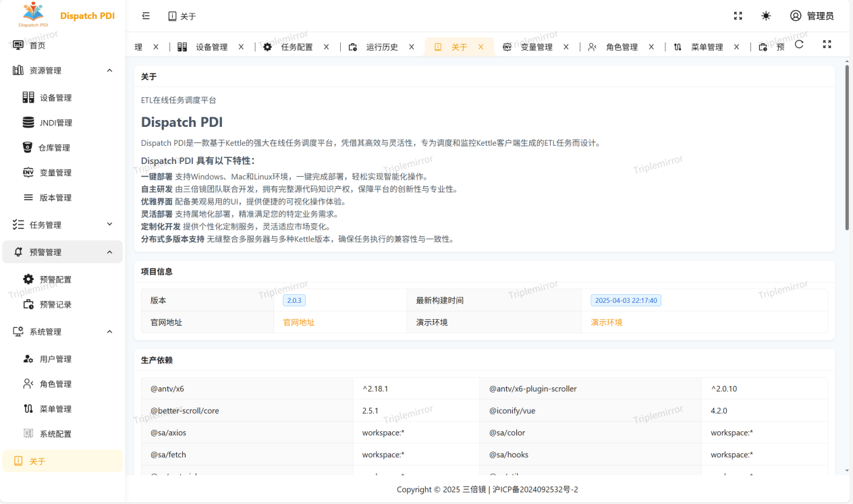Open 菜单管理 from the sidebar
Screen dimensions: 853x504
point(63,409)
